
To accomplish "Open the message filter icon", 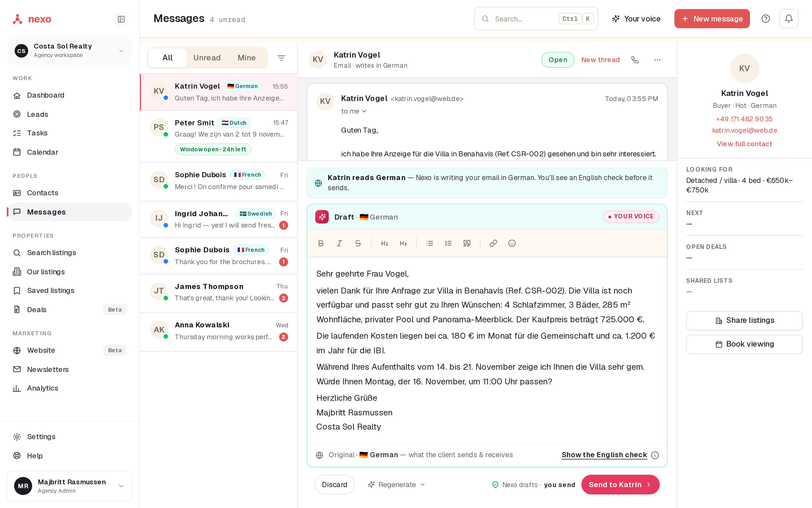I will tap(281, 58).
